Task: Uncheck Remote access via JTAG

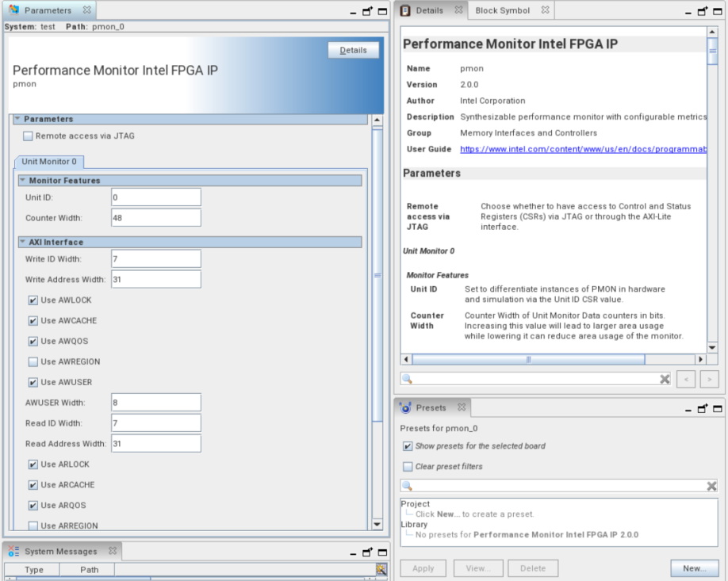Action: point(28,136)
